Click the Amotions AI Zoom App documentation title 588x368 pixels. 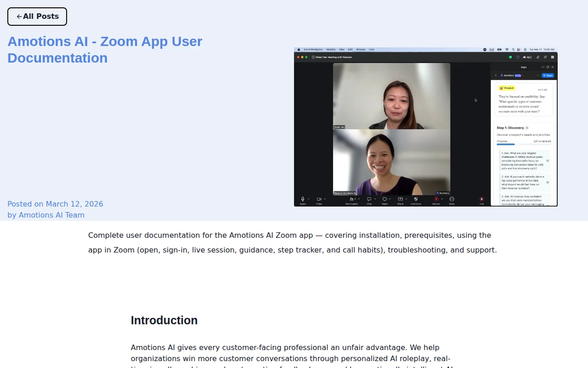pyautogui.click(x=105, y=50)
